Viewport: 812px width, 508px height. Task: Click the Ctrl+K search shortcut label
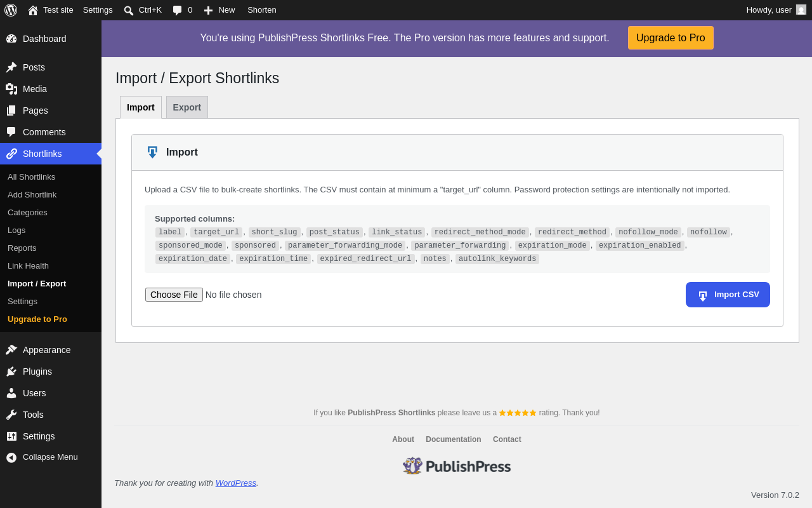[150, 10]
